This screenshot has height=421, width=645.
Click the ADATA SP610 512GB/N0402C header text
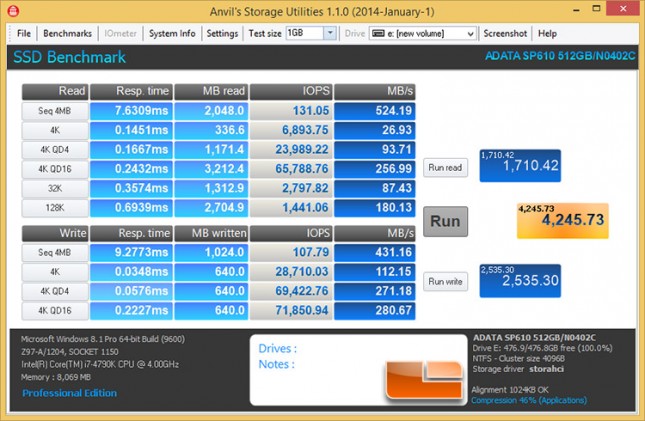click(x=560, y=56)
